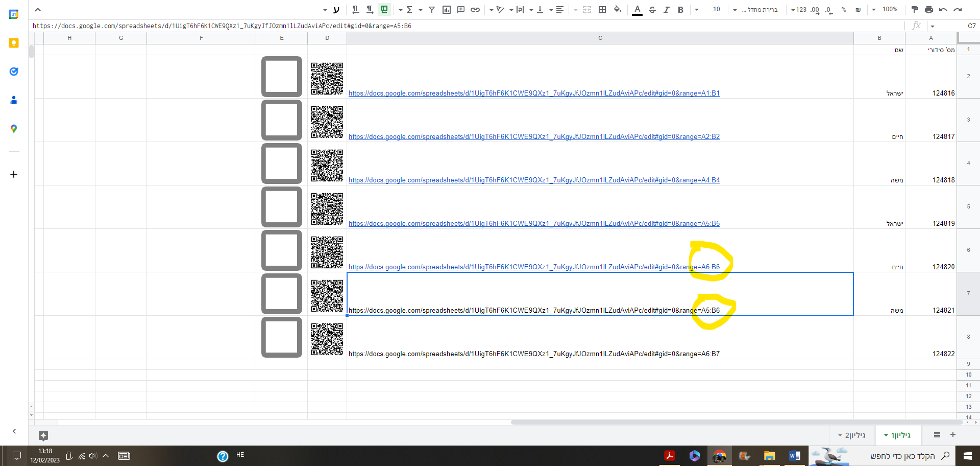Viewport: 980px width, 466px height.
Task: Open the fill color picker
Action: pos(618,10)
